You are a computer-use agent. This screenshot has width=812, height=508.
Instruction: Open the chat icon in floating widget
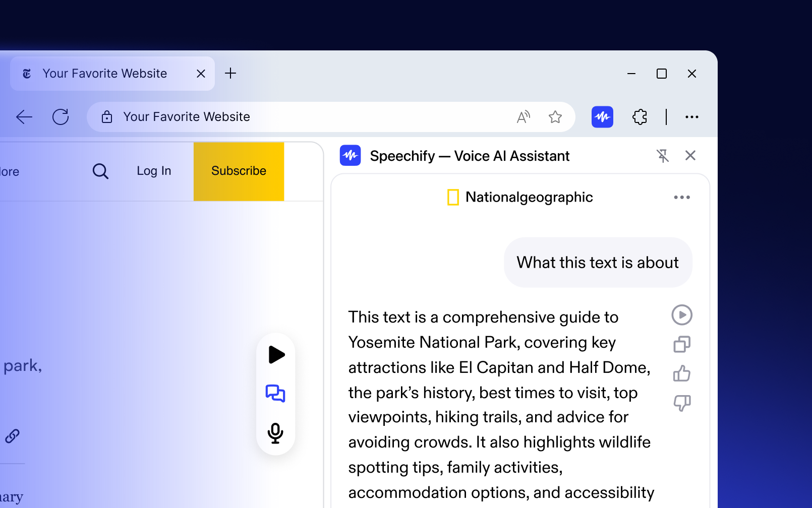(275, 394)
